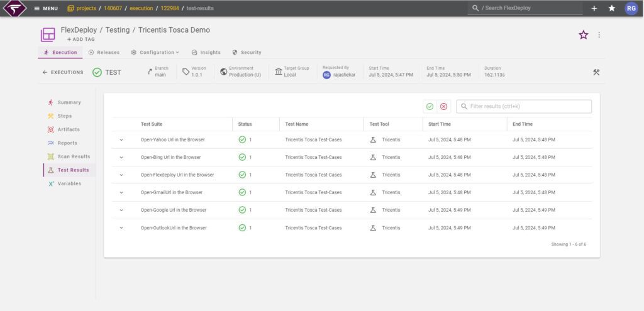Open Variables in sidebar
Viewport: 644px width, 311px height.
69,184
